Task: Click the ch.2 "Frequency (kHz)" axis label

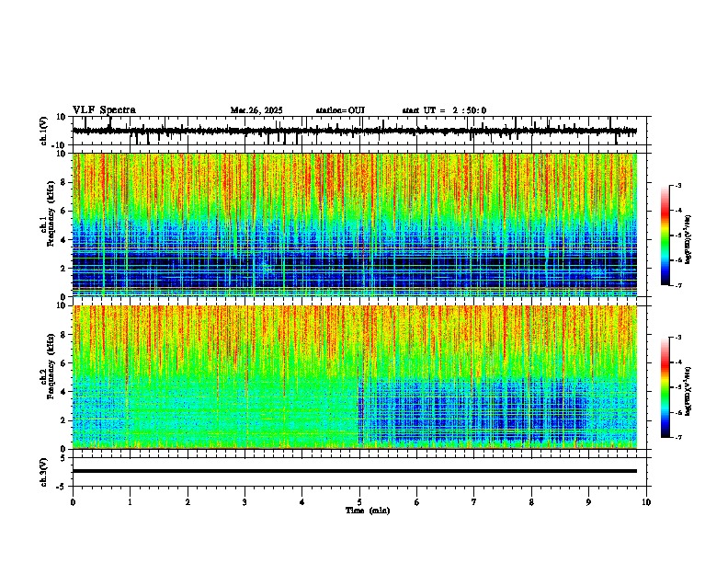Action: tap(51, 366)
